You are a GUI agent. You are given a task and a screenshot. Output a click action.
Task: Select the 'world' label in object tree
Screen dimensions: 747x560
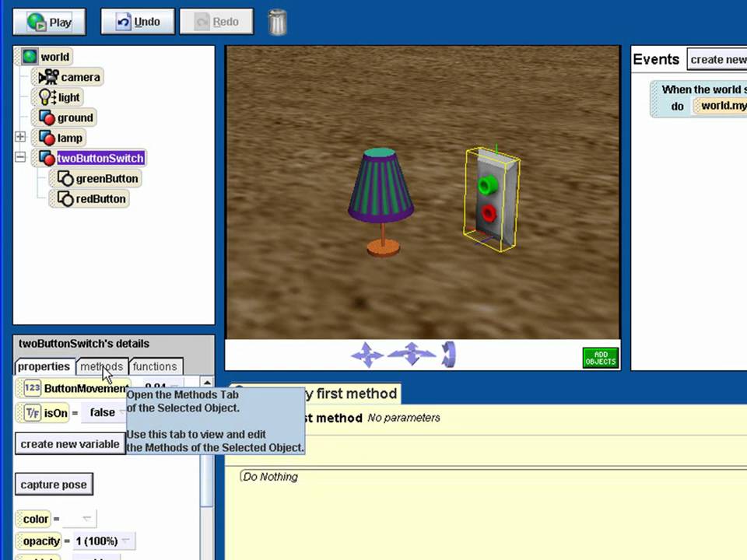tap(54, 57)
